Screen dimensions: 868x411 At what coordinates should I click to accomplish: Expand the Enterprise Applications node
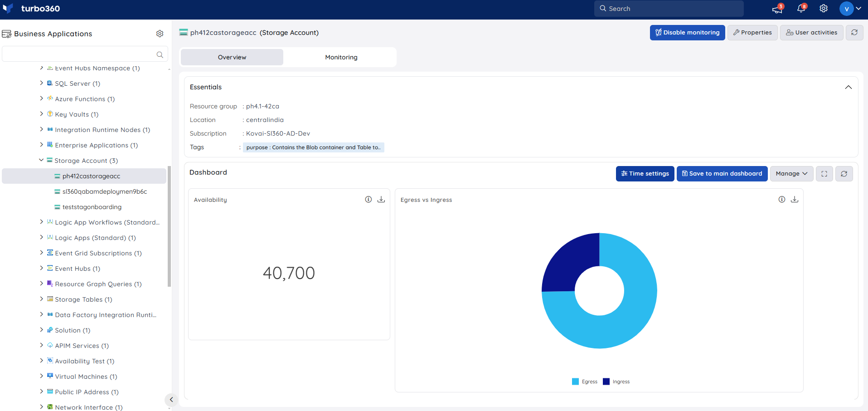[x=42, y=145]
